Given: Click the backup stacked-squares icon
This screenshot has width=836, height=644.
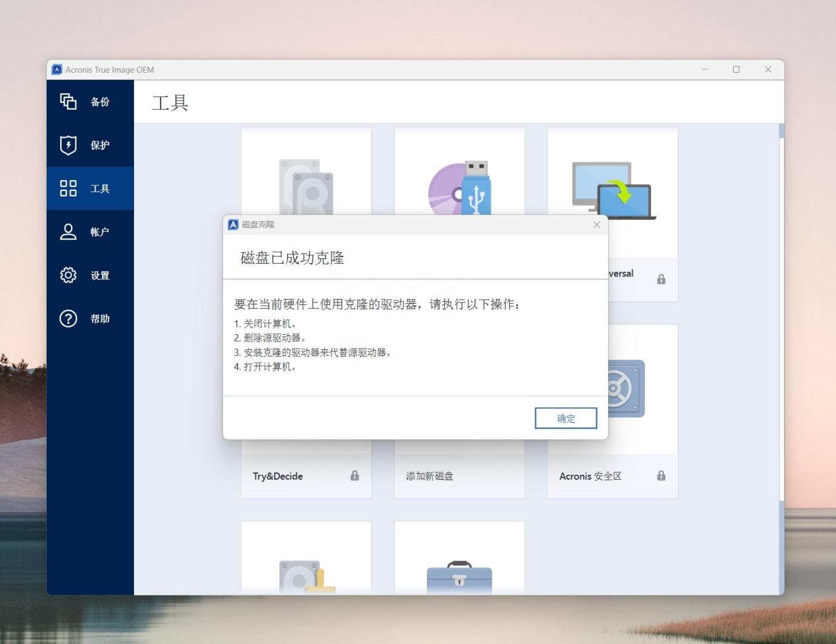Looking at the screenshot, I should coord(69,101).
